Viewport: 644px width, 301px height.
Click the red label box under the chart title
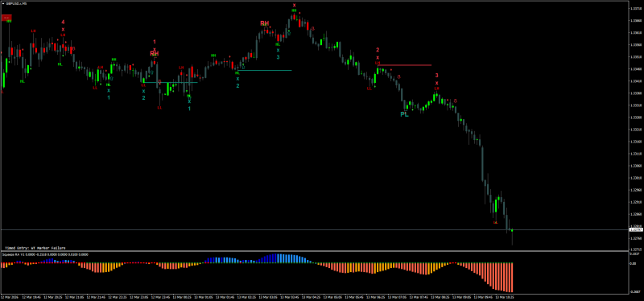click(6, 18)
